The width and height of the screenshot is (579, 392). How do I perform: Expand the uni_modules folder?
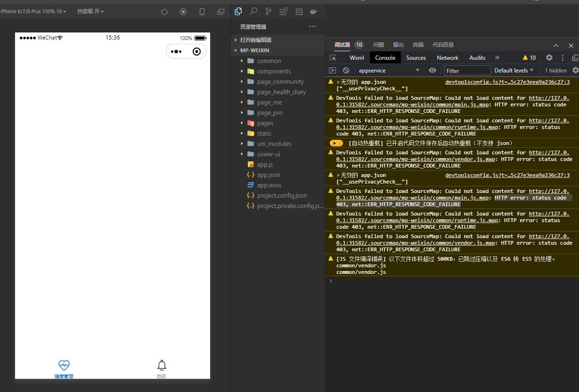pos(278,144)
